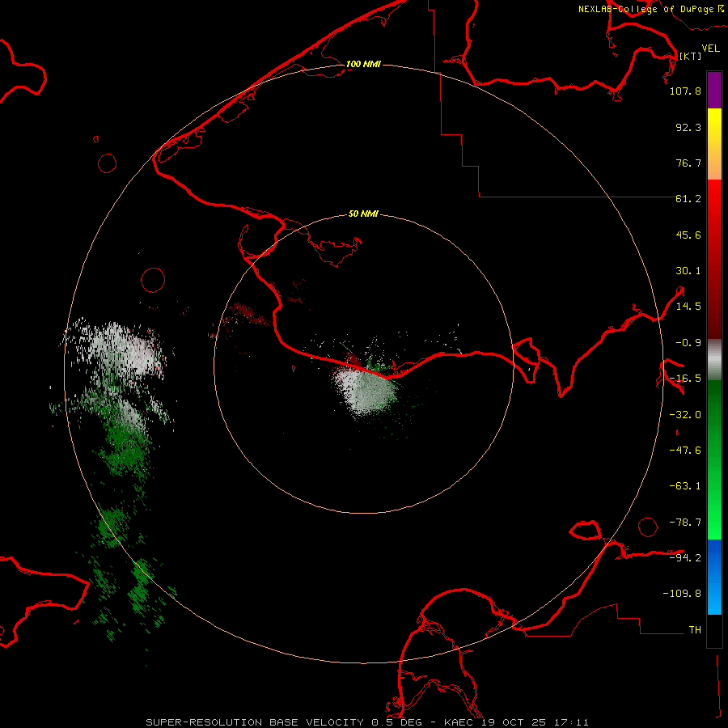Click the 92.3 velocity scale value
The height and width of the screenshot is (728, 728).
[x=688, y=127]
